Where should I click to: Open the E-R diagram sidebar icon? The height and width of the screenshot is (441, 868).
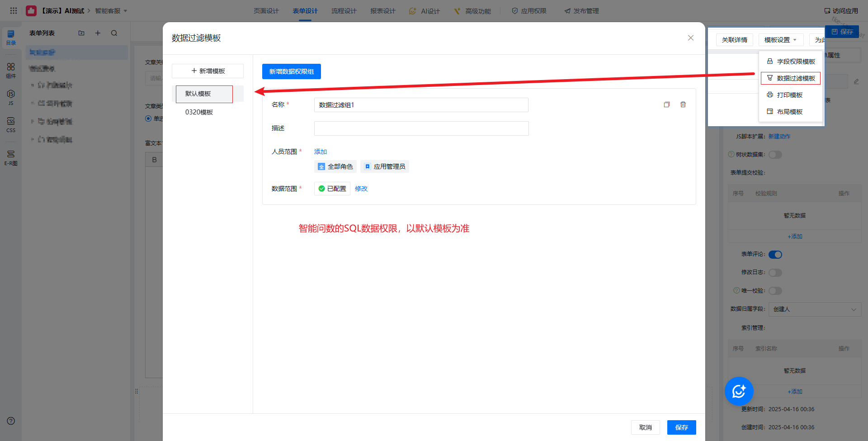pyautogui.click(x=11, y=157)
